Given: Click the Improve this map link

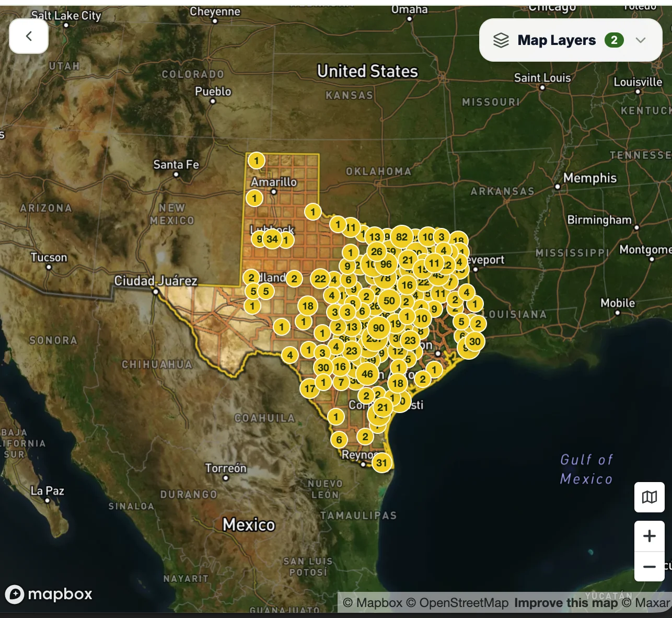Looking at the screenshot, I should (566, 603).
